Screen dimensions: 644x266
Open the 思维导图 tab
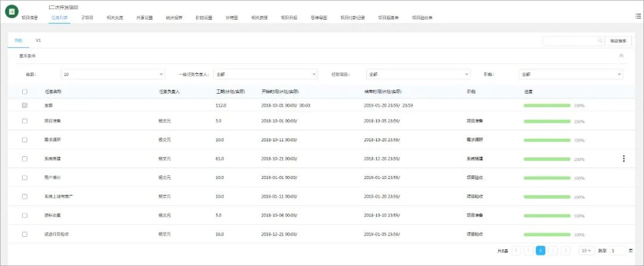[x=319, y=18]
